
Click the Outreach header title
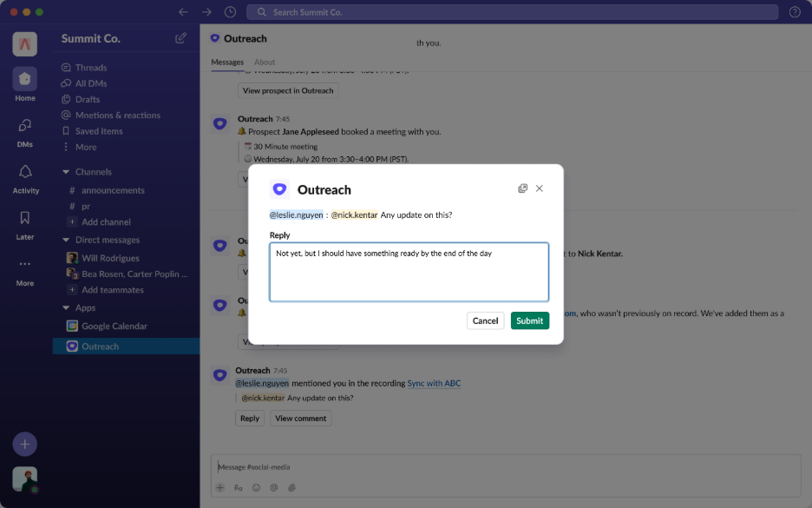[246, 39]
